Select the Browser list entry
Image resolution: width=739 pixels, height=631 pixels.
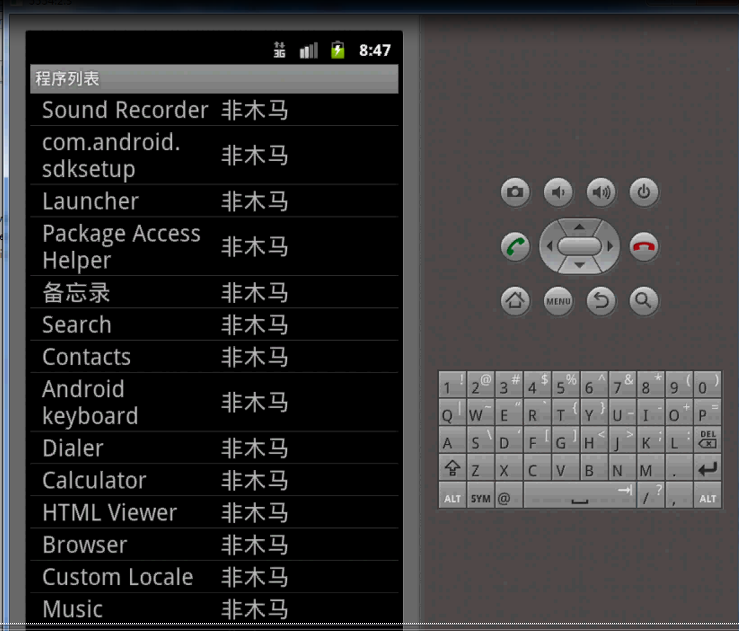[x=214, y=545]
